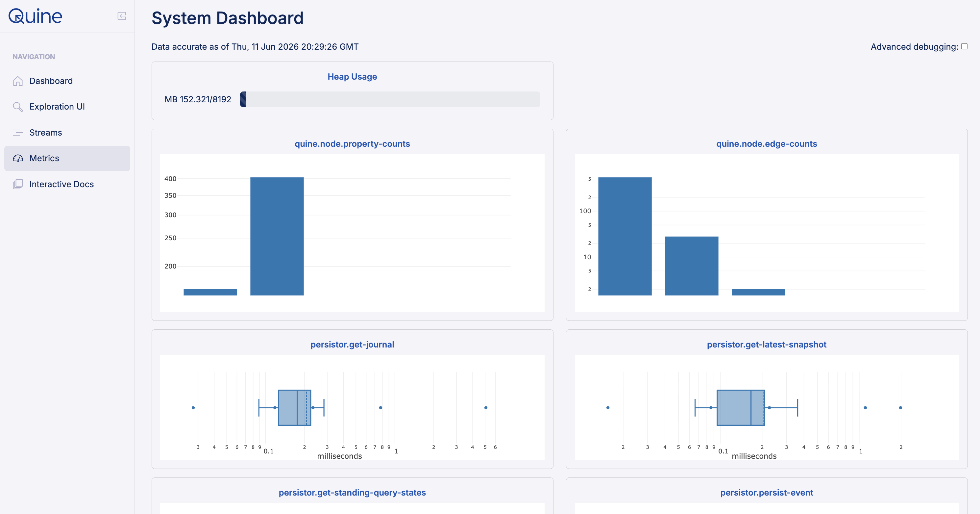980x514 pixels.
Task: Click the Exploration UI magnifier icon
Action: [x=18, y=107]
